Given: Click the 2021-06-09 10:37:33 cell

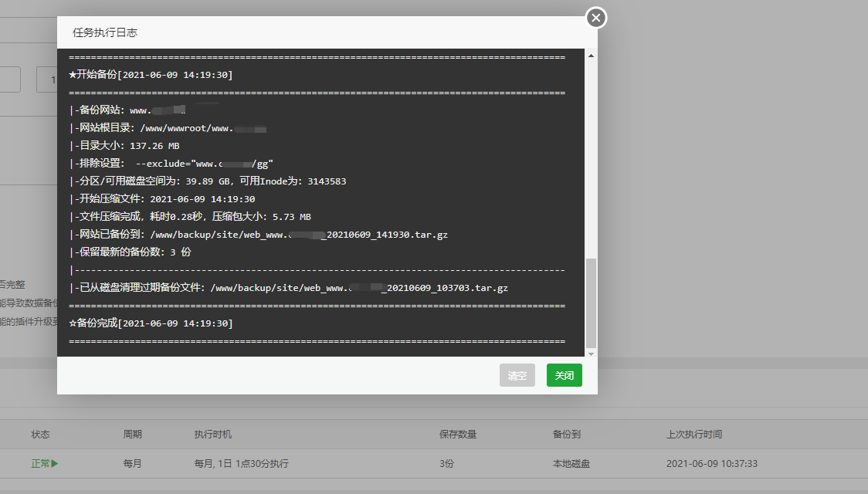Looking at the screenshot, I should coord(712,464).
